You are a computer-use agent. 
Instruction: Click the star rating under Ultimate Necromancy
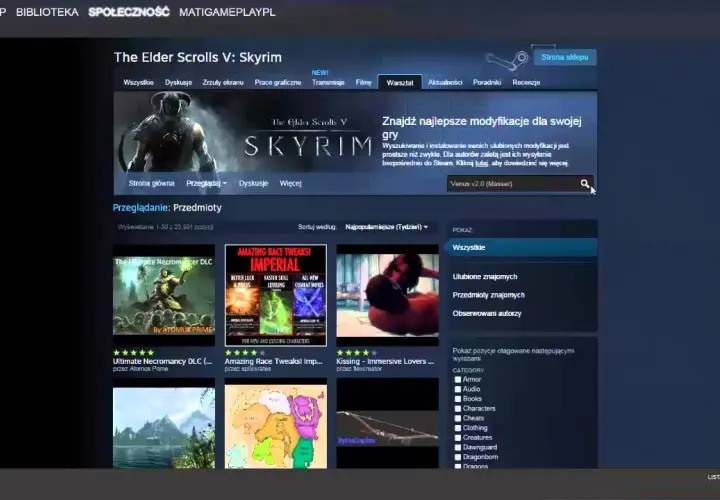point(134,353)
